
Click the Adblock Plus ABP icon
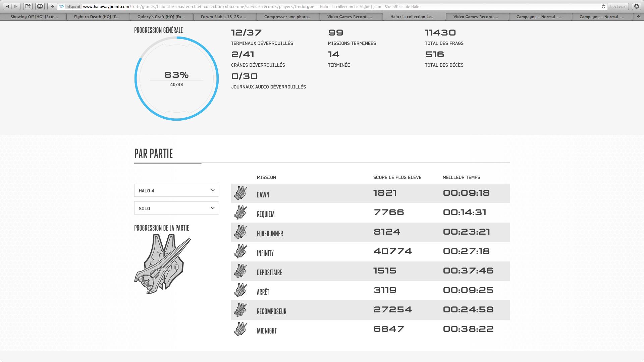point(40,6)
